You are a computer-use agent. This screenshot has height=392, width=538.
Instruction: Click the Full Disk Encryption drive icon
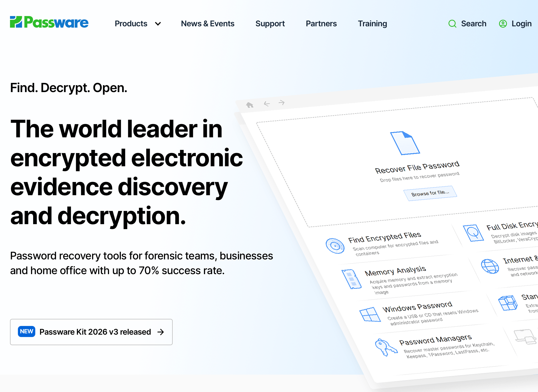[473, 233]
